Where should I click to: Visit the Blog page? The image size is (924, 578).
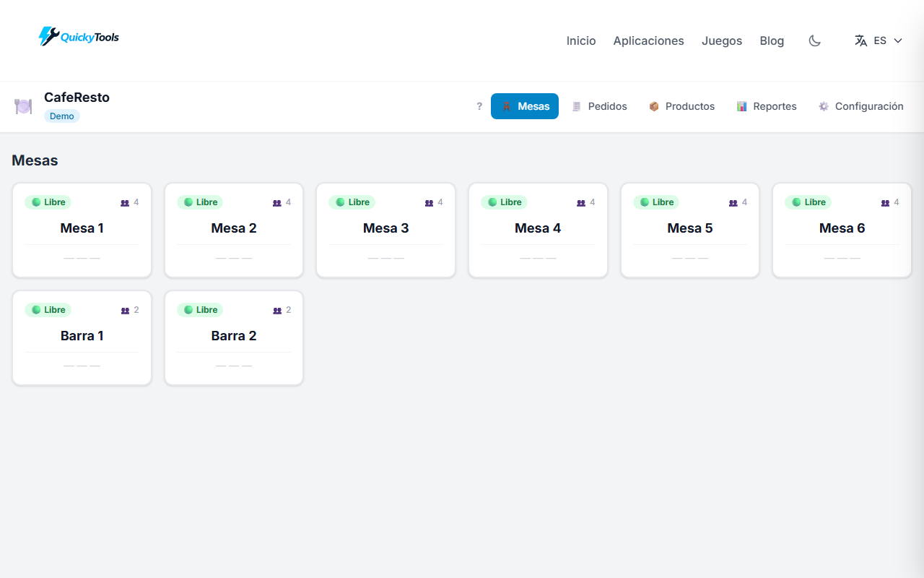pos(772,40)
